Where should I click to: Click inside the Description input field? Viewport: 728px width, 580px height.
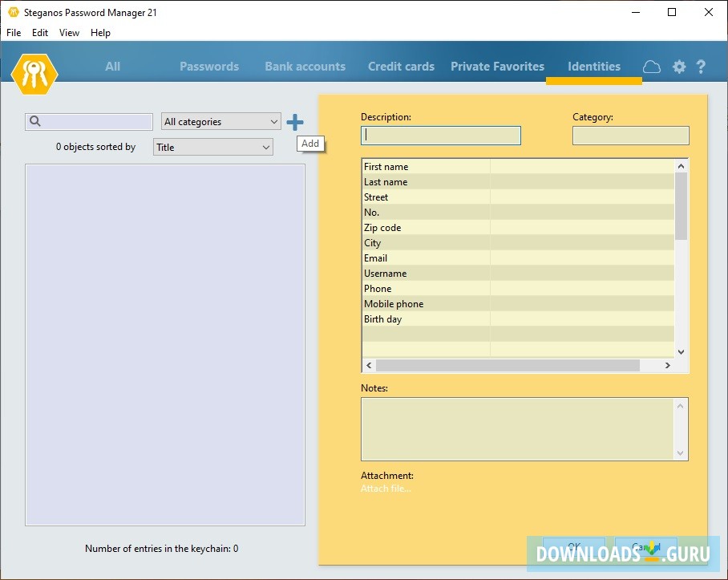coord(440,136)
